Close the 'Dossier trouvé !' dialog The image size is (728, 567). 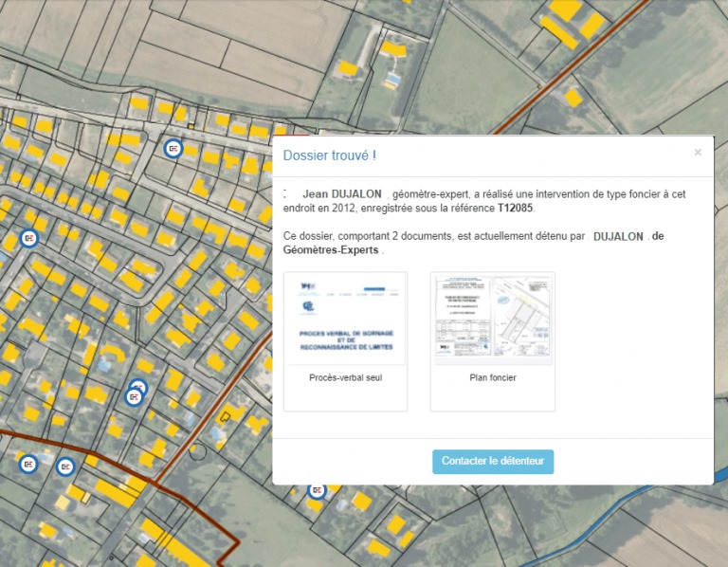coord(698,152)
